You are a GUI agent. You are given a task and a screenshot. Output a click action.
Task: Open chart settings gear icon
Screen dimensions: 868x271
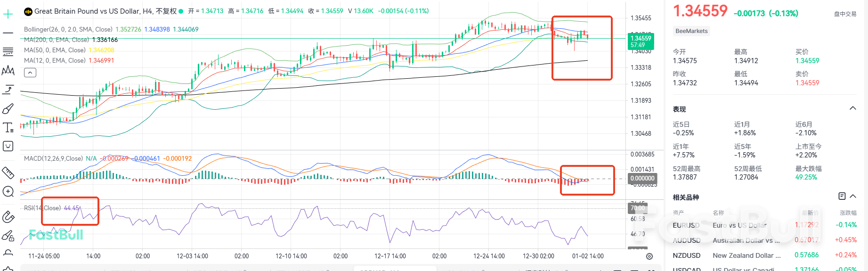[x=649, y=256]
